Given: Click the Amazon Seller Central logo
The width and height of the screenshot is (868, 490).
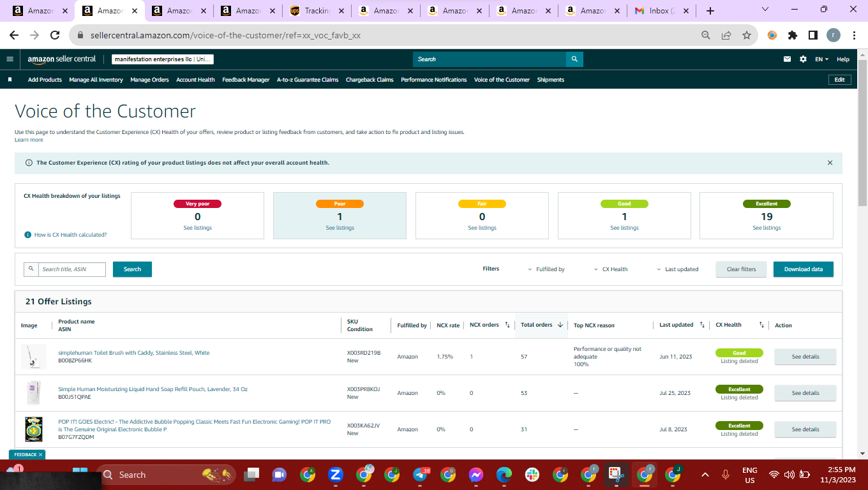Looking at the screenshot, I should pos(62,59).
